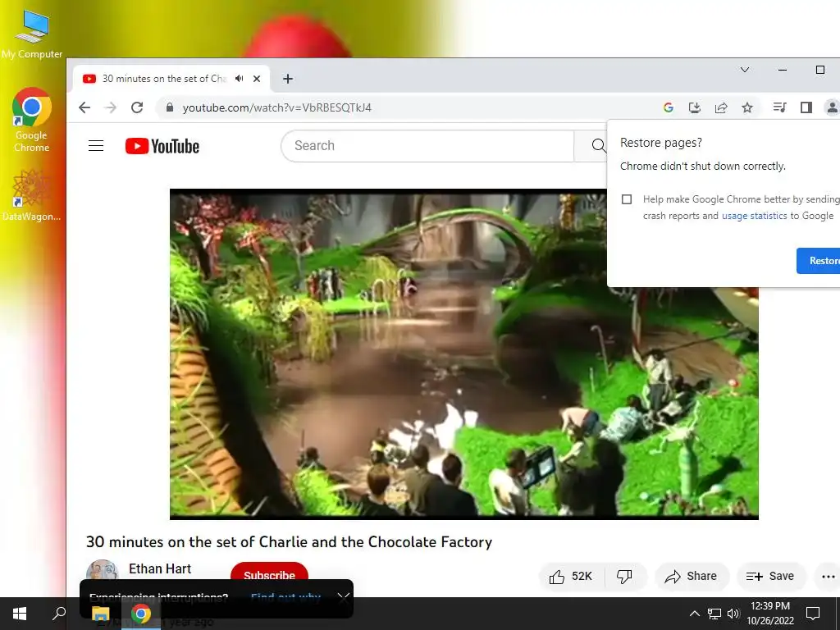840x630 pixels.
Task: Open Chrome profile avatar
Action: tap(832, 107)
